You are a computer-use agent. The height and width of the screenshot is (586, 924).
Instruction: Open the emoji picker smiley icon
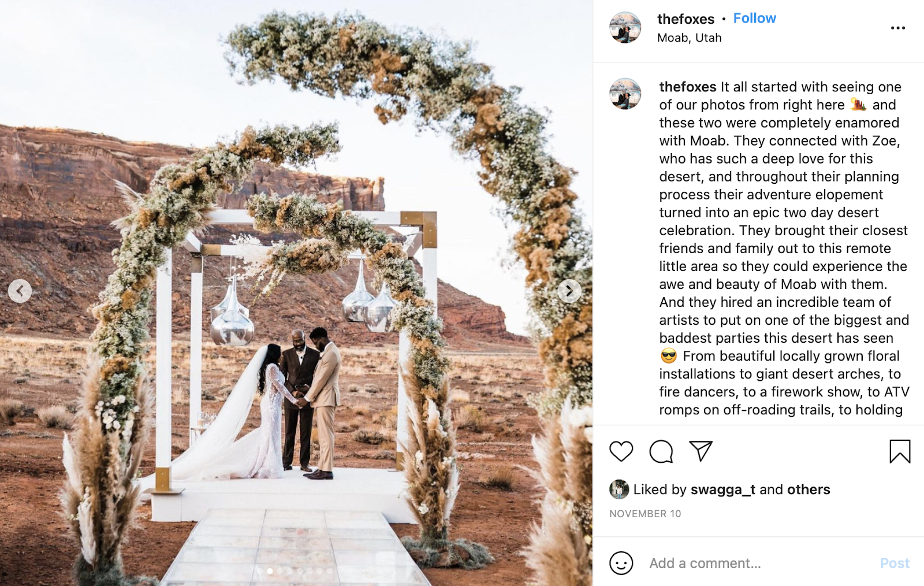(621, 563)
